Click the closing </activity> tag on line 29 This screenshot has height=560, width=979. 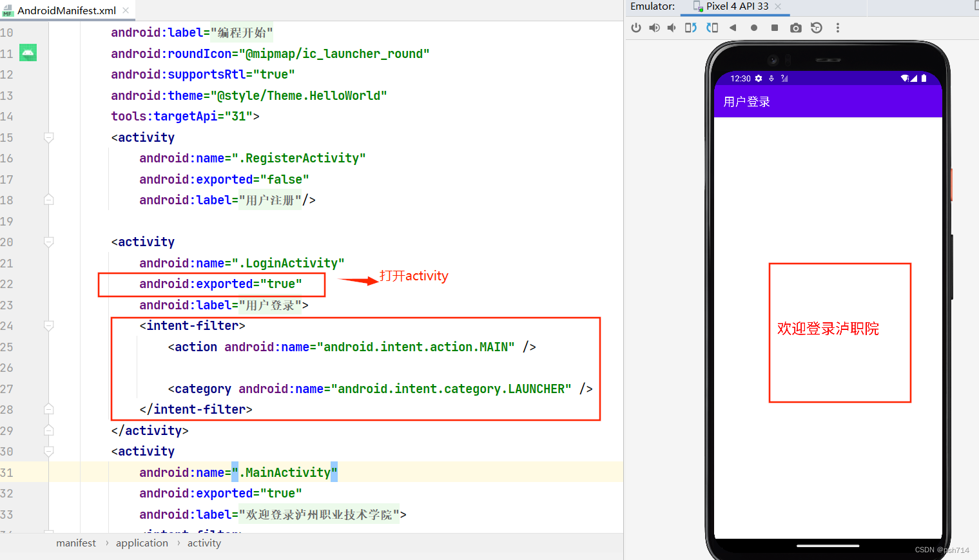pos(150,430)
